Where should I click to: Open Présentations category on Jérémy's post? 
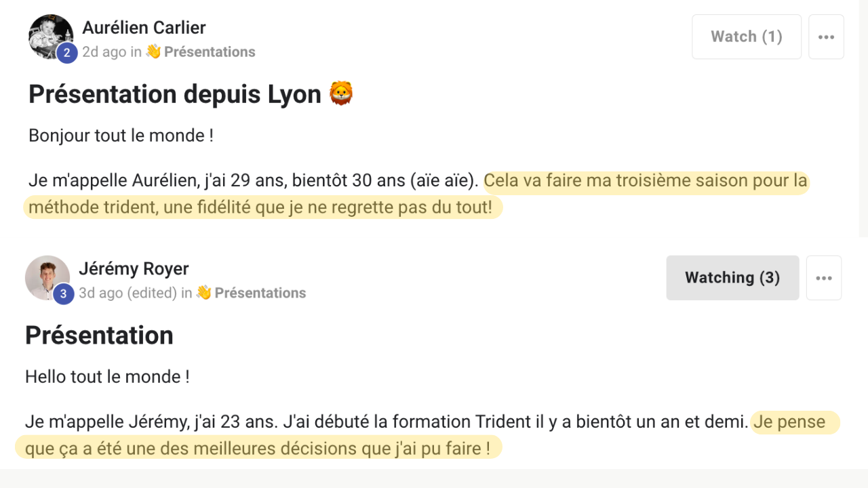pyautogui.click(x=260, y=293)
